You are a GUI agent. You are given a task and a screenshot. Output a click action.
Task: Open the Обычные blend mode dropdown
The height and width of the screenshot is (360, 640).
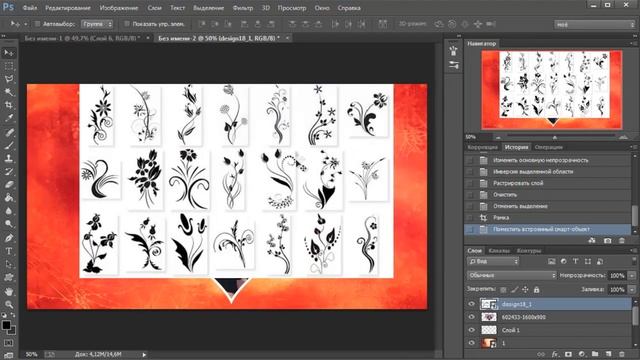point(511,276)
